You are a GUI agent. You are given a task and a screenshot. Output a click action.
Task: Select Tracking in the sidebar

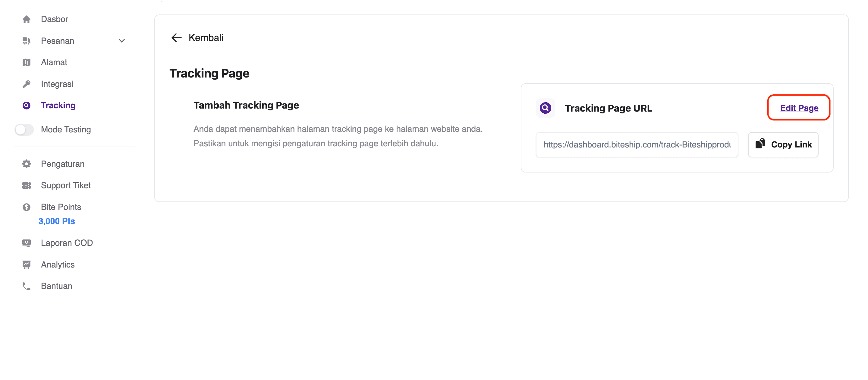58,106
